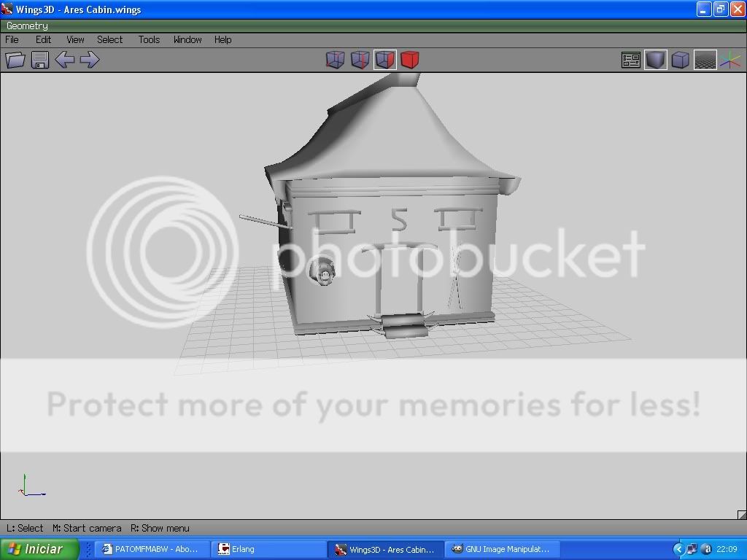Viewport: 747px width, 560px height.
Task: Click the Open file folder icon
Action: (x=15, y=60)
